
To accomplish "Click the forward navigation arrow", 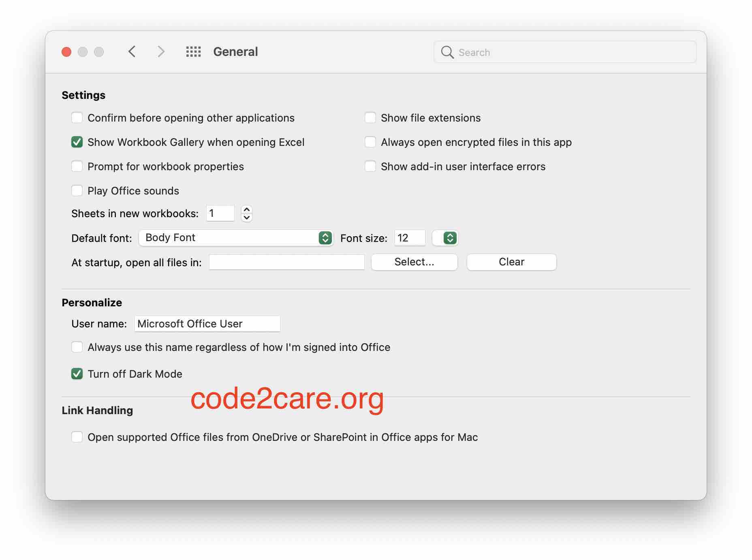I will pyautogui.click(x=161, y=52).
